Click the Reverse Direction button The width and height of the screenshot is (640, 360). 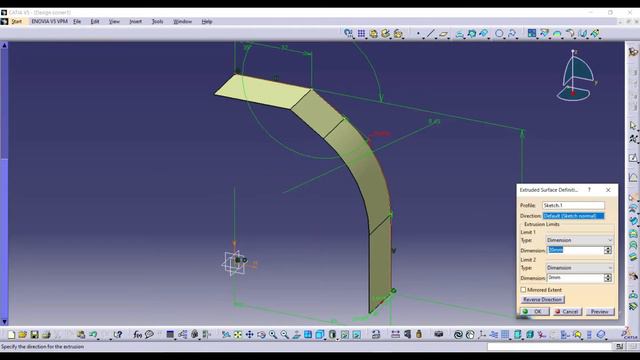(x=542, y=300)
